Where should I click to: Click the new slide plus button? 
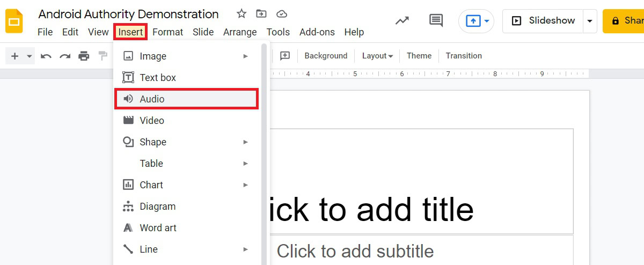pyautogui.click(x=14, y=56)
